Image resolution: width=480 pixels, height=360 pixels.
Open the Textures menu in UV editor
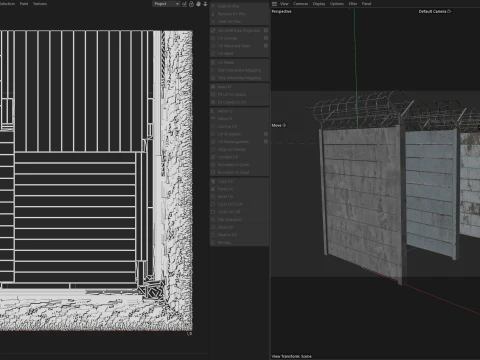(x=40, y=4)
